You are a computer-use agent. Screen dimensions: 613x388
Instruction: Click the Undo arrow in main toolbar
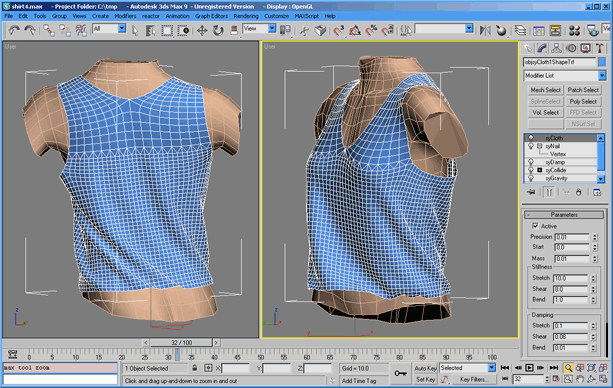pos(14,30)
